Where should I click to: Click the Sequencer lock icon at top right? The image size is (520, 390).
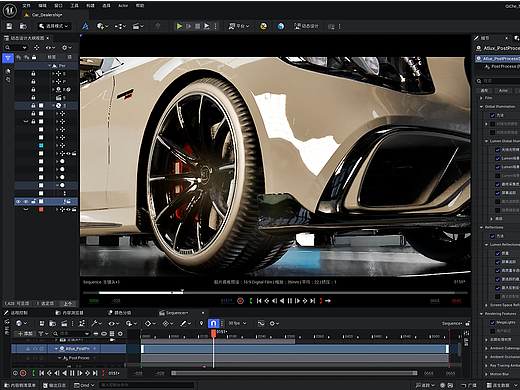click(468, 323)
